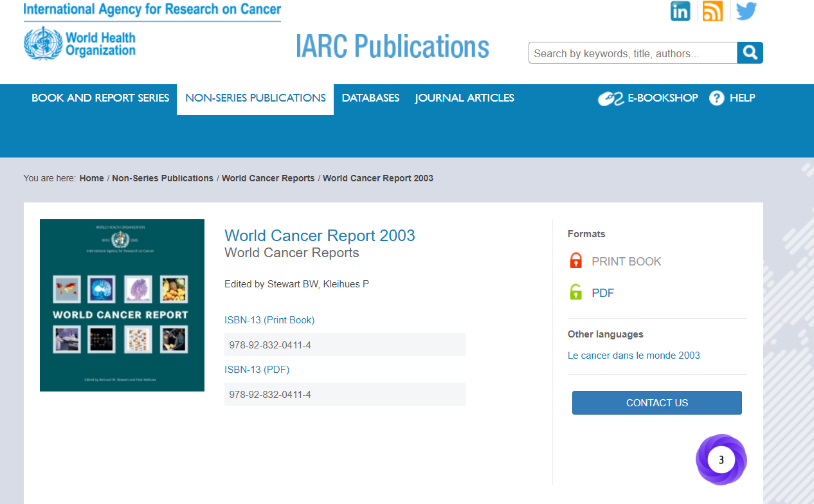
Task: Open the Journal Articles section
Action: click(x=464, y=98)
